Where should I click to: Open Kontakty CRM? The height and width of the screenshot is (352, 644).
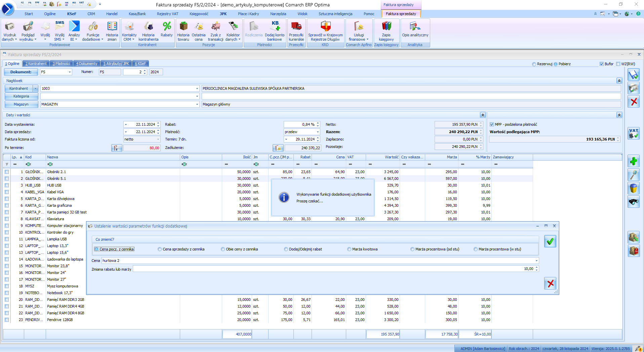[x=129, y=31]
